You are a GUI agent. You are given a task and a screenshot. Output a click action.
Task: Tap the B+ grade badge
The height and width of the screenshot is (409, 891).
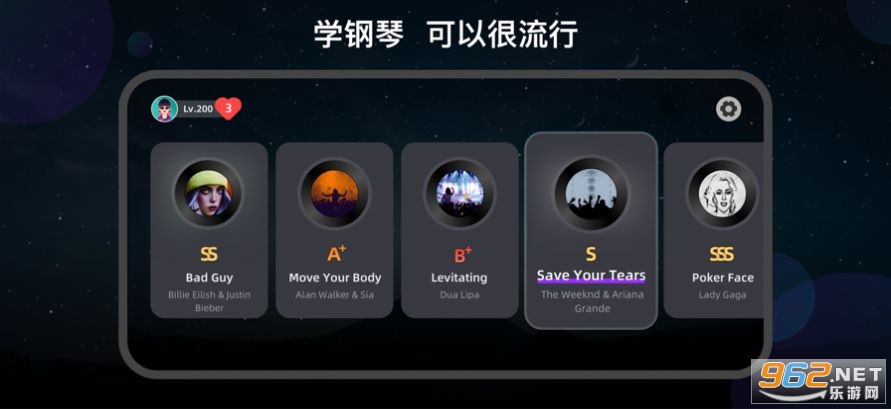[x=461, y=254]
